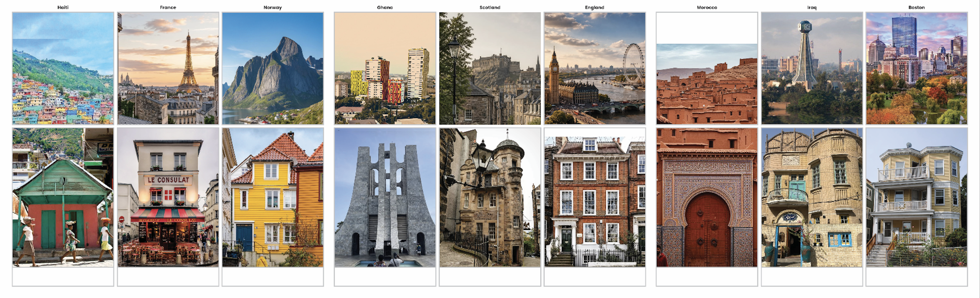The width and height of the screenshot is (980, 298).
Task: Click the England column label
Action: (x=595, y=7)
